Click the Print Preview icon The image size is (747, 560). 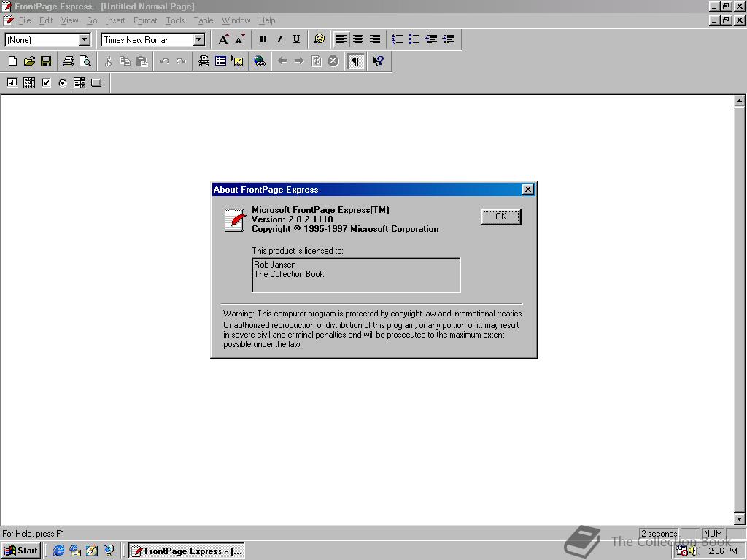point(85,61)
